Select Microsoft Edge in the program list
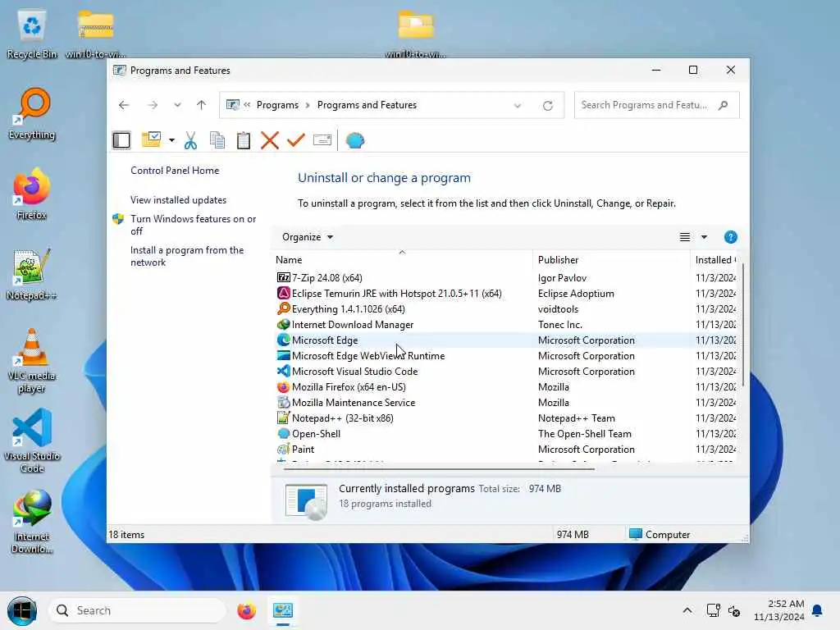The height and width of the screenshot is (630, 840). [x=504, y=340]
